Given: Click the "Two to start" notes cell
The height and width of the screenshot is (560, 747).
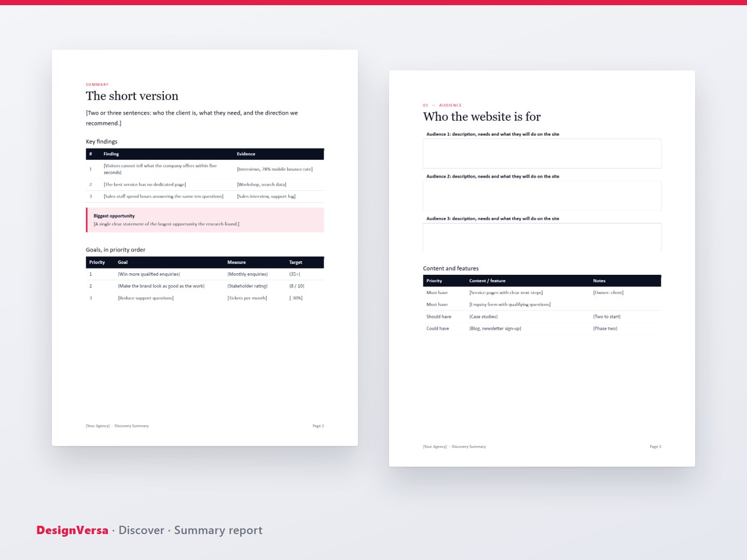Looking at the screenshot, I should [x=606, y=317].
